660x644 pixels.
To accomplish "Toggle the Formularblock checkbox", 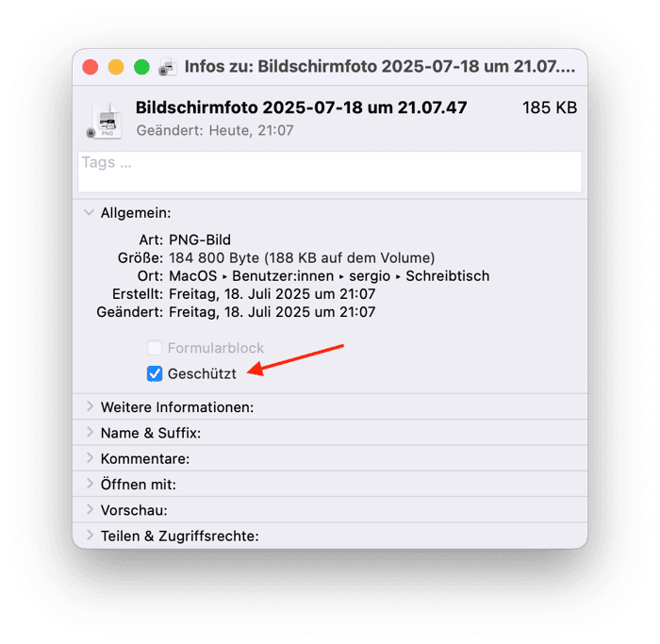I will pos(155,348).
